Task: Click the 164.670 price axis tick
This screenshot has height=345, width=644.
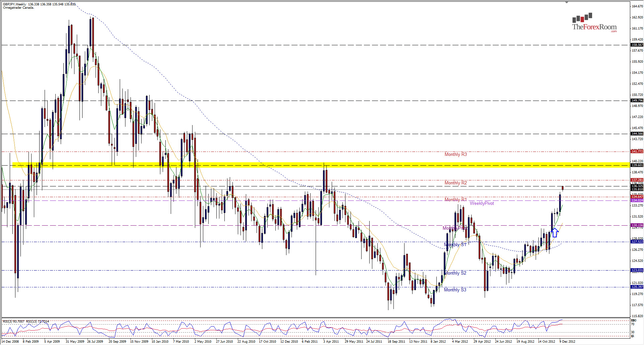Action: click(637, 6)
